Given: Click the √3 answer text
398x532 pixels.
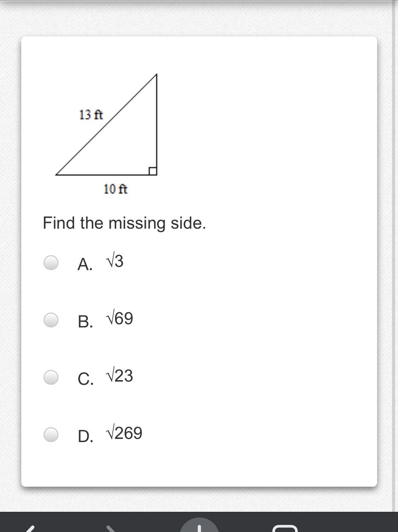Looking at the screenshot, I should (115, 262).
